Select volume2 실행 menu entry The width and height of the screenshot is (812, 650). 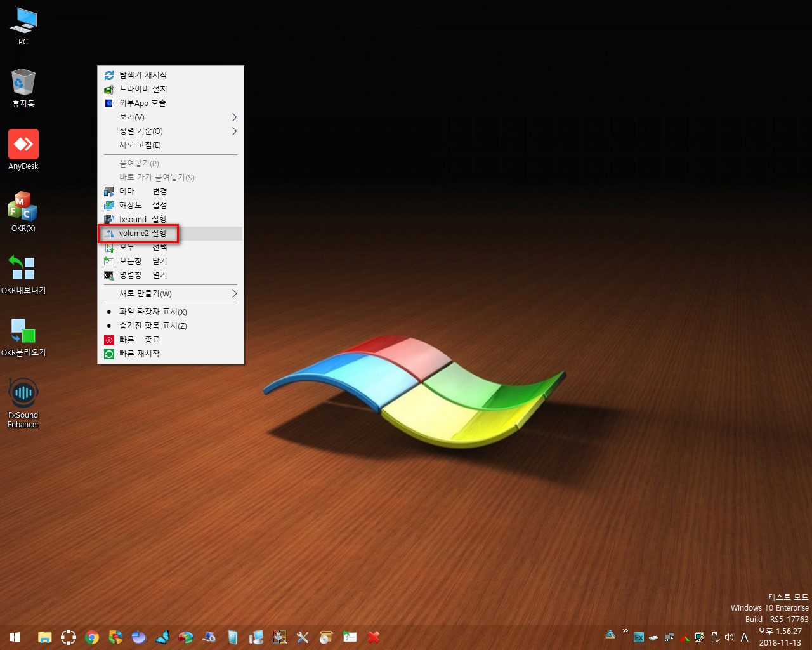[x=171, y=233]
